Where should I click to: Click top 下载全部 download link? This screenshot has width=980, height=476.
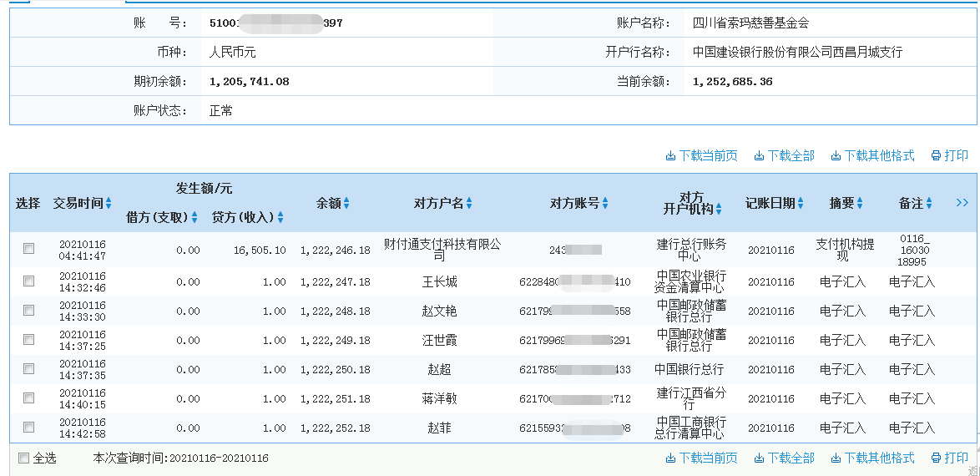point(785,156)
